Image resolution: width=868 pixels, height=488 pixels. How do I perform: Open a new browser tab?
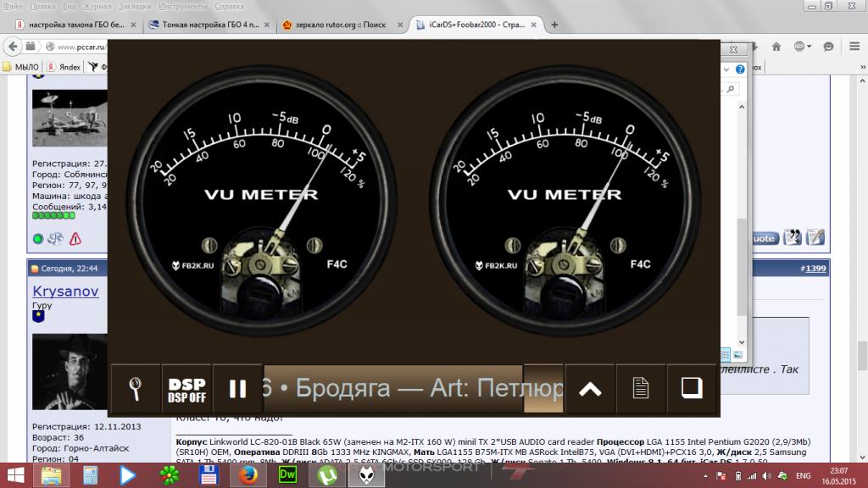[555, 25]
